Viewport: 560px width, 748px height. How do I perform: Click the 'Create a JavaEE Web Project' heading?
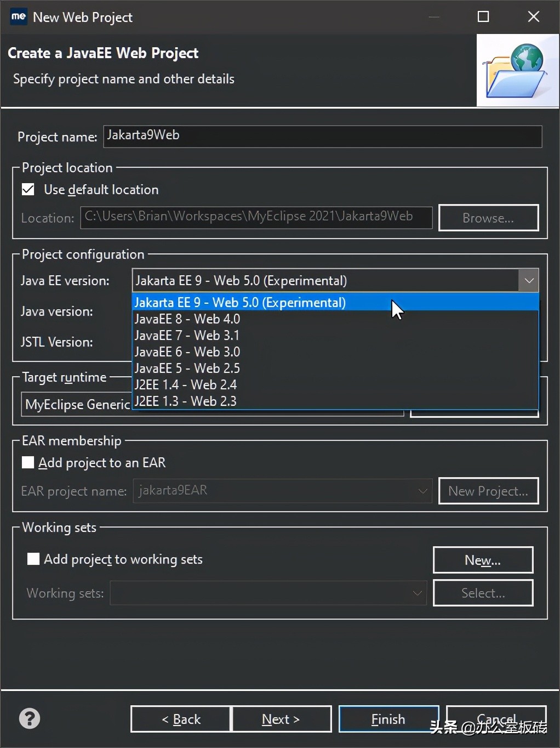(103, 53)
